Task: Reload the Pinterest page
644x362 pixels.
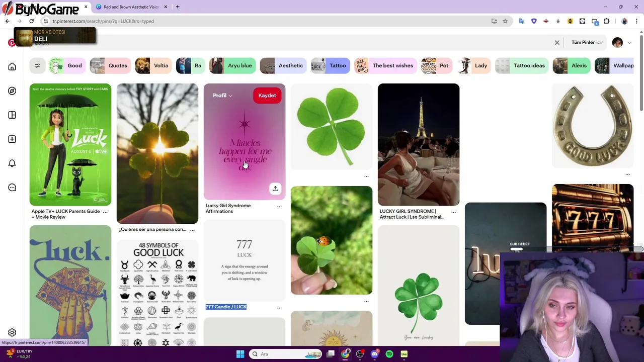Action: 31,21
